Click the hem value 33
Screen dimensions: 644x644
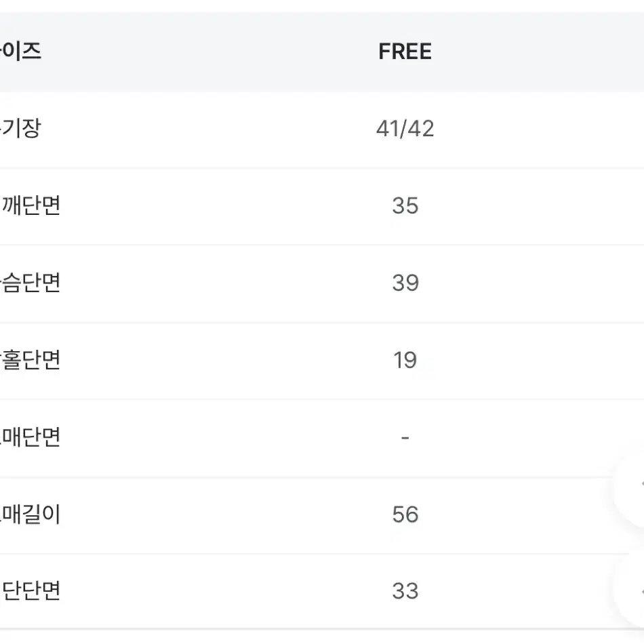pos(405,591)
